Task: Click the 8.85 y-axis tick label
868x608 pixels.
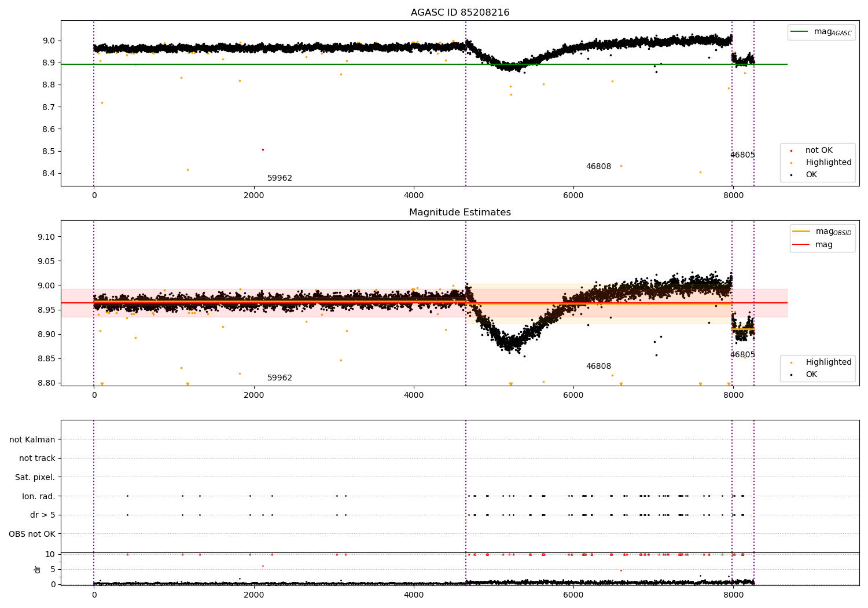Action: tap(47, 358)
